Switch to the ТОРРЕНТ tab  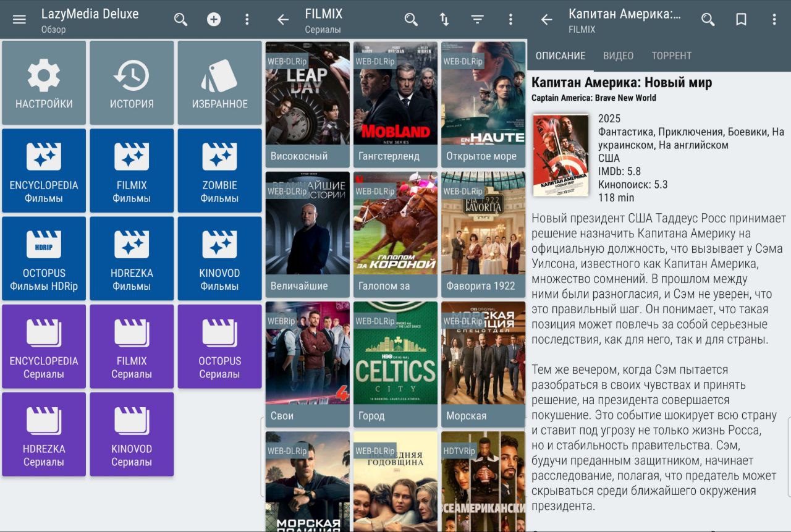pos(672,56)
